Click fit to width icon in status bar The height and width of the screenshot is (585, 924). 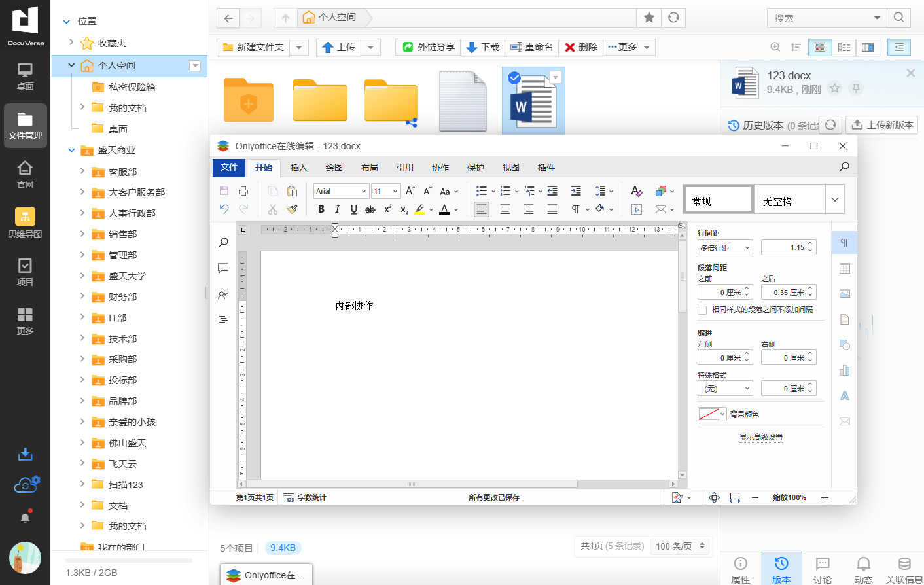(x=735, y=497)
